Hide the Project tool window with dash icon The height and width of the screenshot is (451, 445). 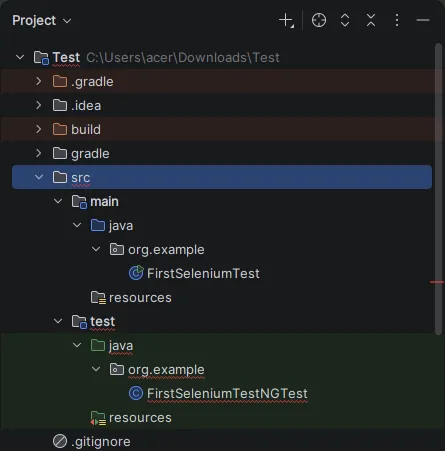coord(423,20)
